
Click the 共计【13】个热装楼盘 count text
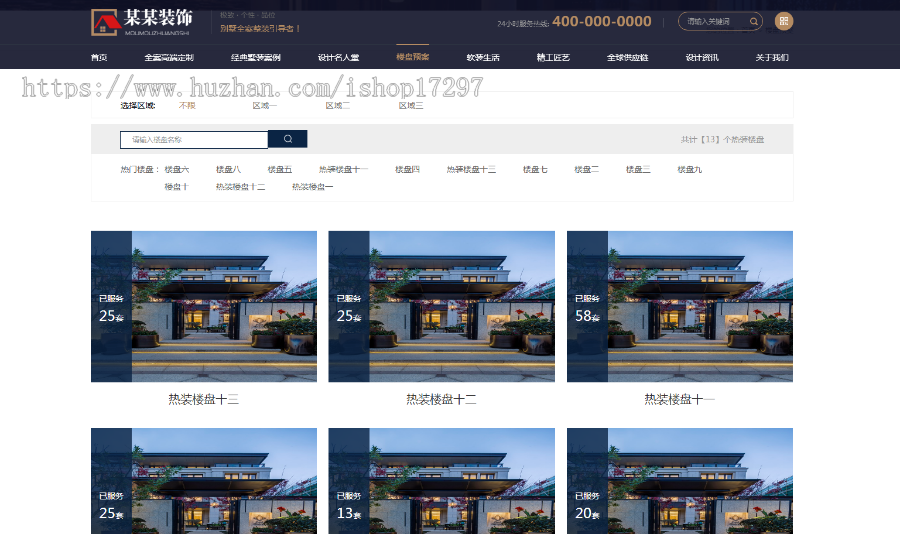click(722, 140)
